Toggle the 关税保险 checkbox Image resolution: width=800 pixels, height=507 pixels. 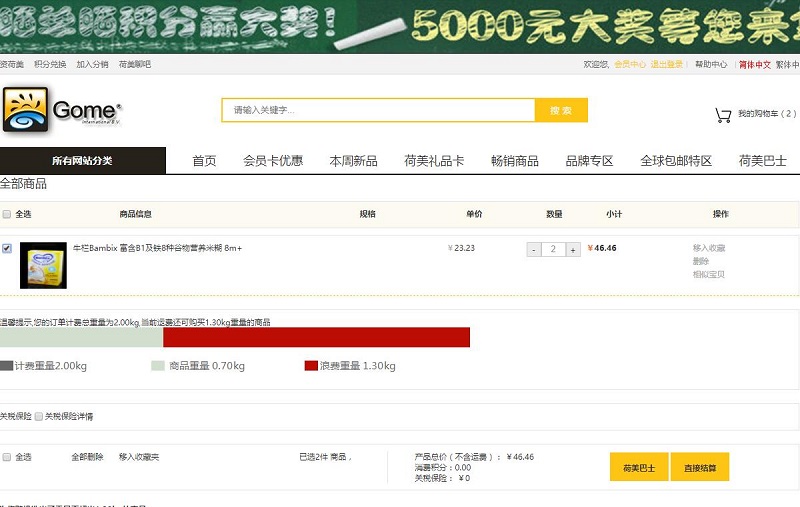click(x=39, y=417)
